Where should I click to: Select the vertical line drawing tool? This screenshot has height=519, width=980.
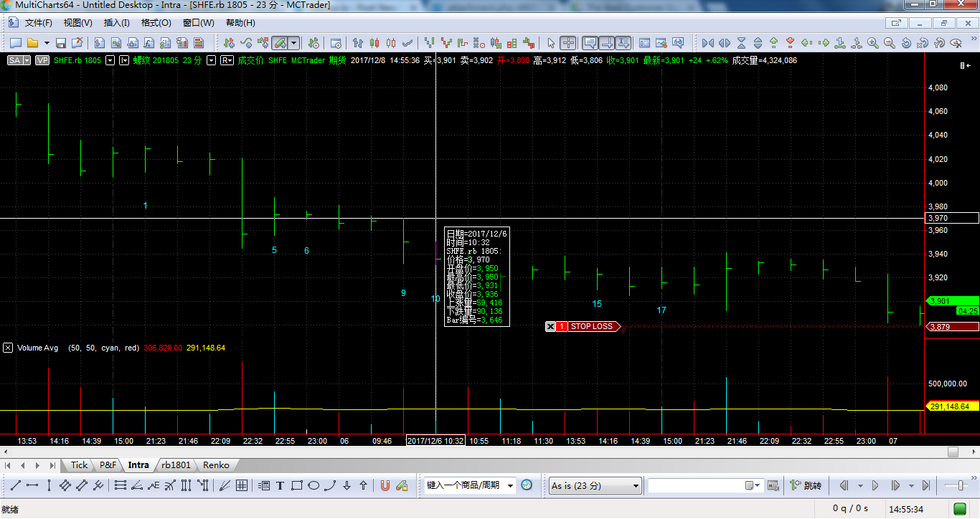click(x=49, y=485)
